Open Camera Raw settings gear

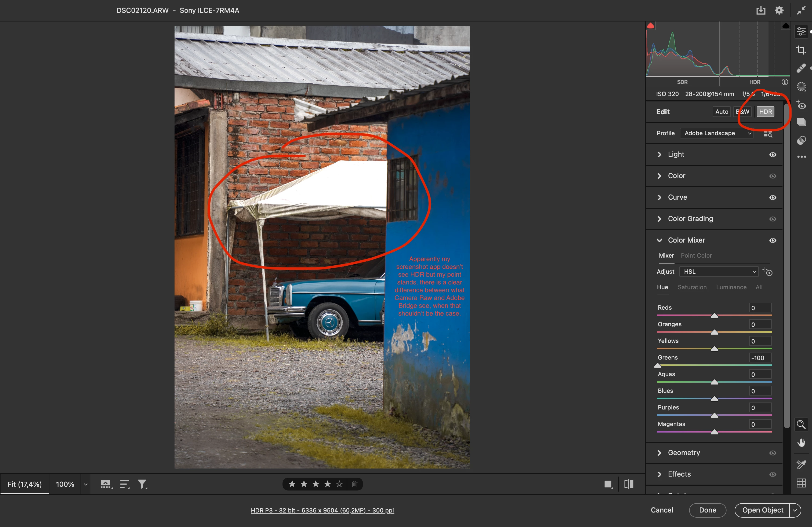point(779,10)
